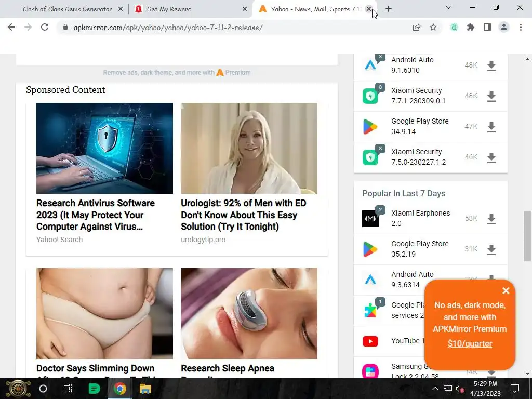Download Google Play Store 35.2.19
This screenshot has height=399, width=532.
(x=491, y=249)
